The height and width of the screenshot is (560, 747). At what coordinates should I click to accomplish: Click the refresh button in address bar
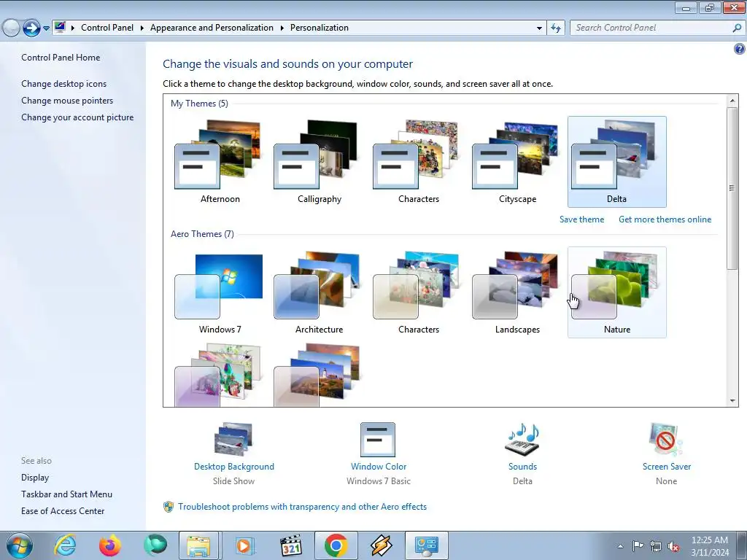coord(555,28)
